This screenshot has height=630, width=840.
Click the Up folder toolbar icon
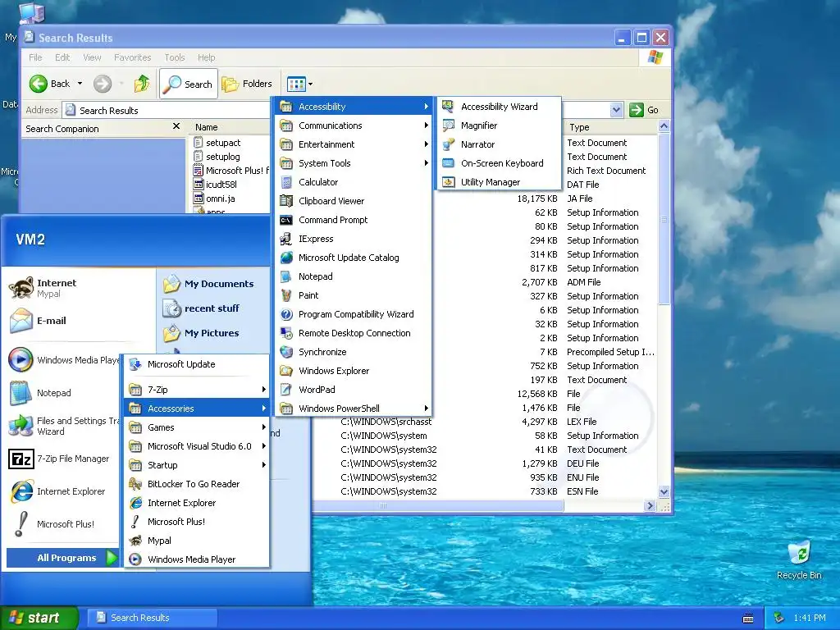click(x=141, y=84)
